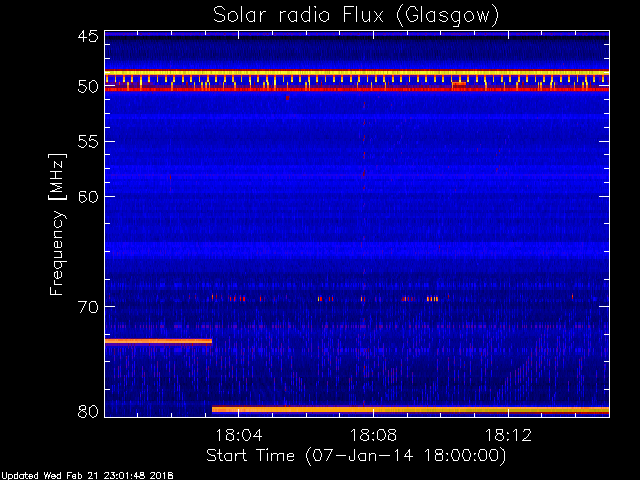Click the "Start Time (07-Jan-14 18:00:00)" label
The image size is (640, 480).
(356, 455)
